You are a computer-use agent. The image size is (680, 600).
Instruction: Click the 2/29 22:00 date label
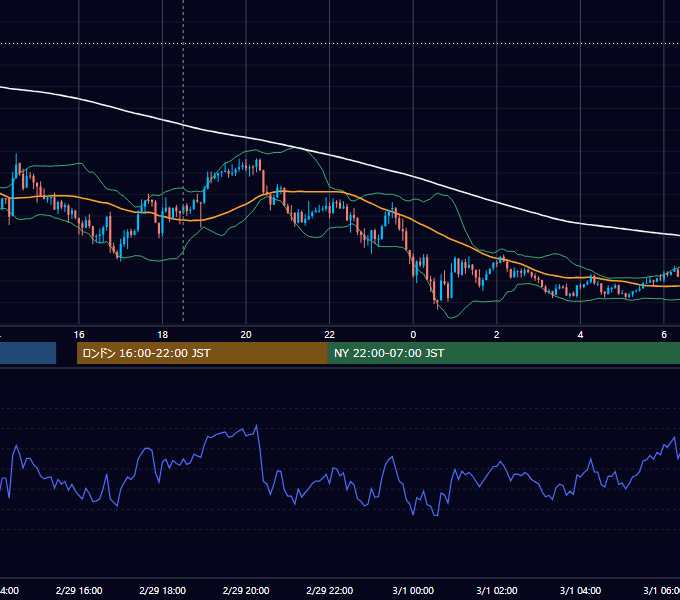(x=330, y=590)
